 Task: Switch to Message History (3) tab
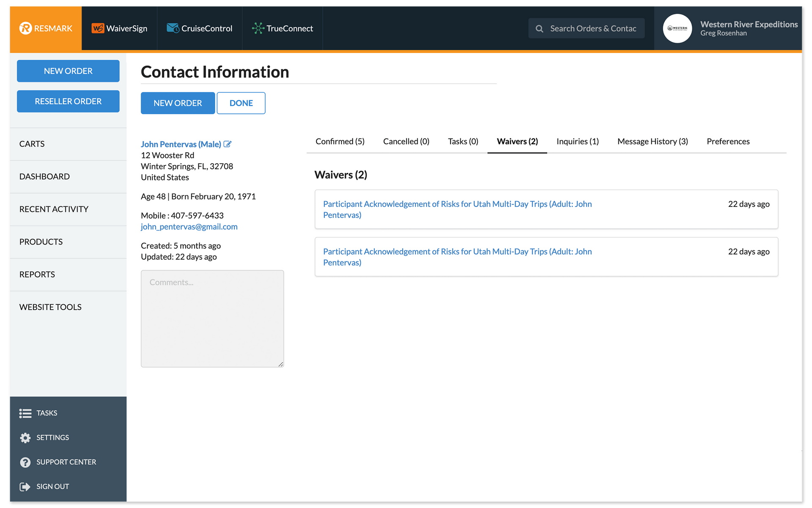click(x=652, y=142)
